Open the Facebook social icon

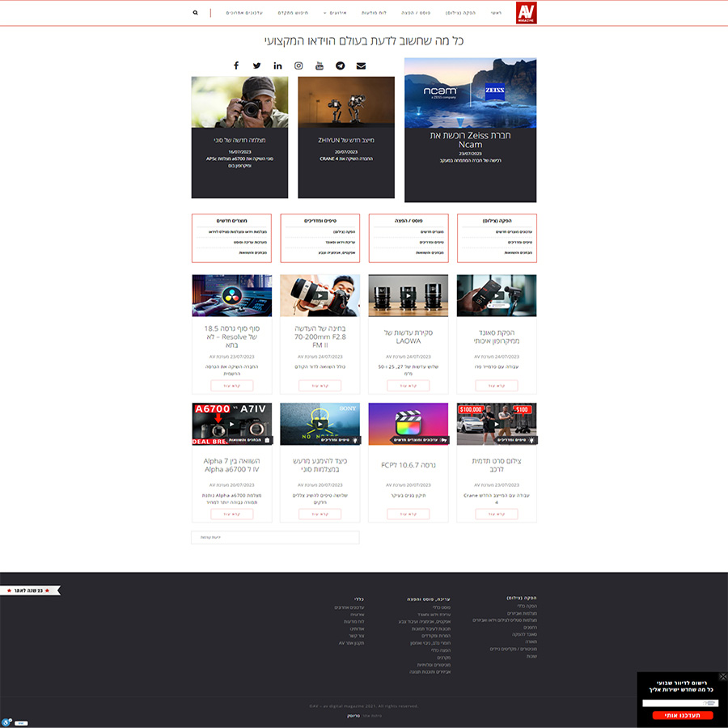coord(236,66)
